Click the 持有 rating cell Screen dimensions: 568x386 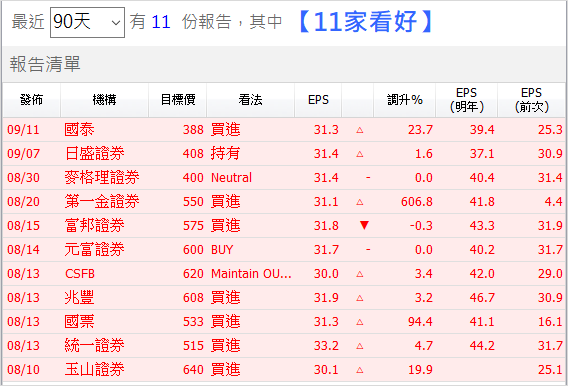click(225, 154)
